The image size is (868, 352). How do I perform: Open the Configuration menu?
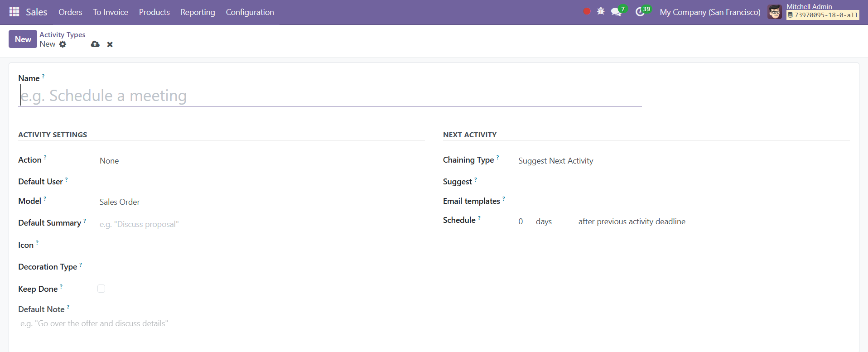click(250, 12)
